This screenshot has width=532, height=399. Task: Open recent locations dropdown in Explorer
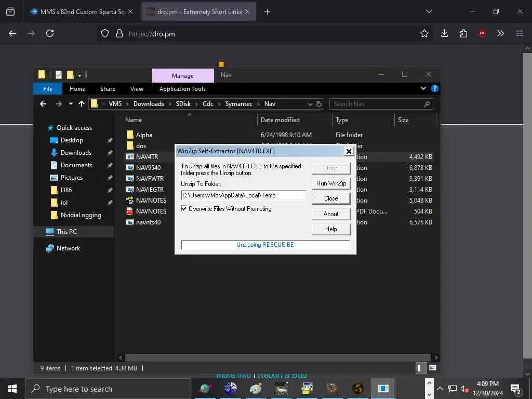71,104
